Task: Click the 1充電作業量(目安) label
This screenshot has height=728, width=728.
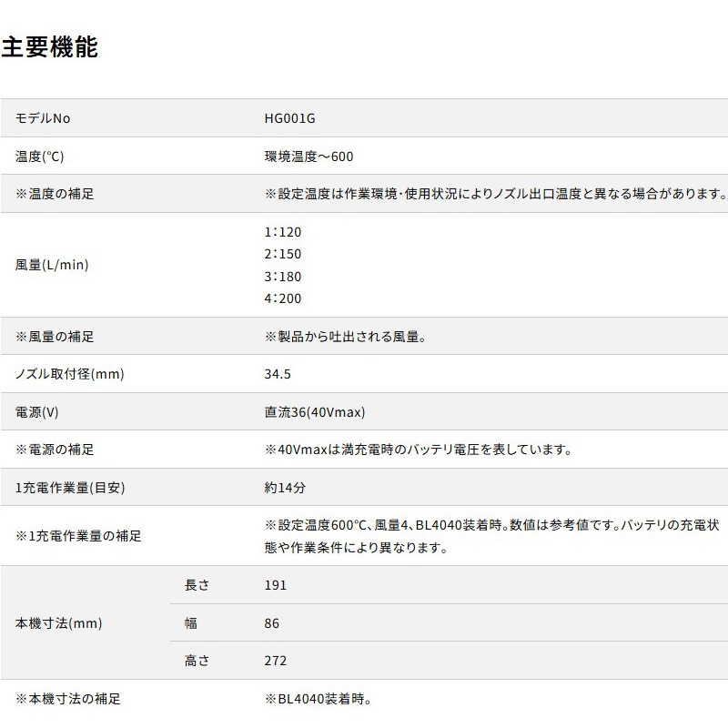Action: tap(70, 488)
